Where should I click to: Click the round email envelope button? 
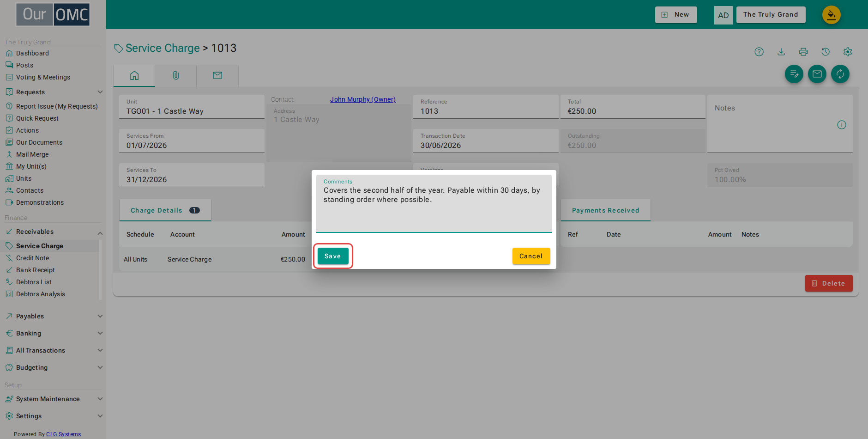817,74
